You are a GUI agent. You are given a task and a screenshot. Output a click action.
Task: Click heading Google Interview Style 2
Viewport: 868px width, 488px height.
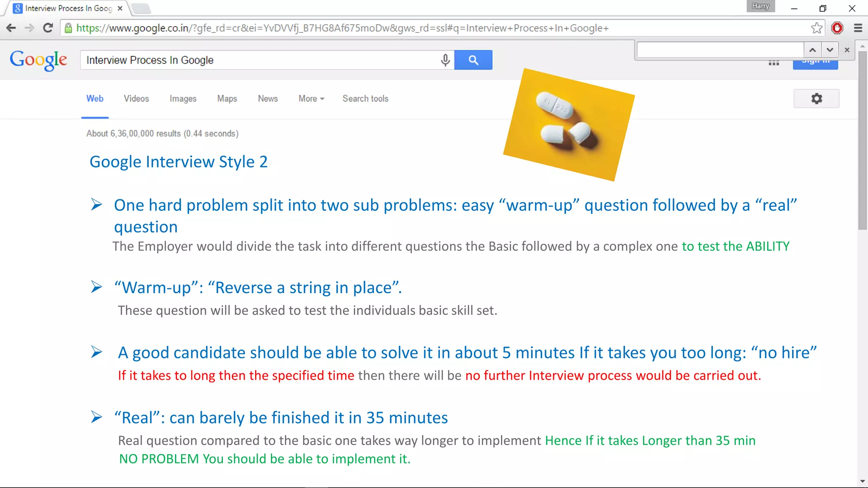tap(178, 161)
